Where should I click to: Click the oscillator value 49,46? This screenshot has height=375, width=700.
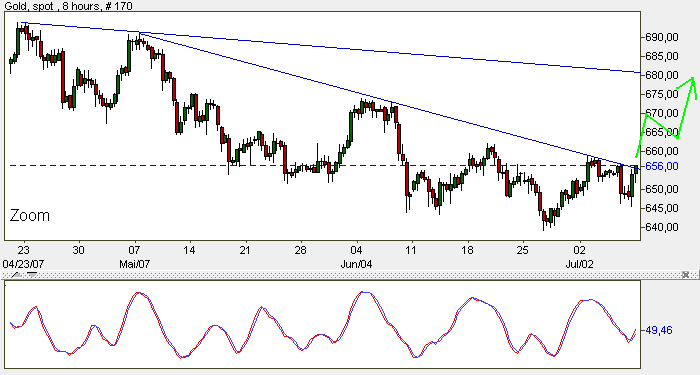tap(659, 330)
